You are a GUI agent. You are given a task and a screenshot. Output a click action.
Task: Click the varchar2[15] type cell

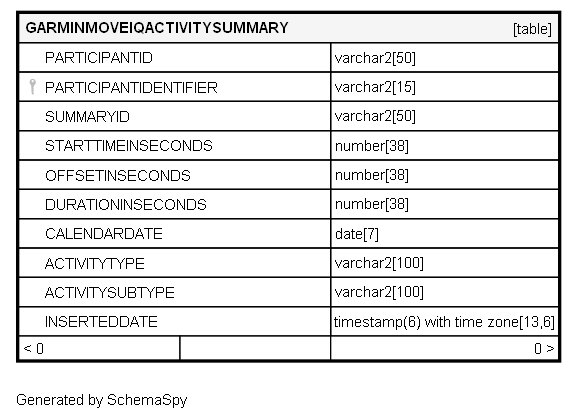click(x=445, y=87)
